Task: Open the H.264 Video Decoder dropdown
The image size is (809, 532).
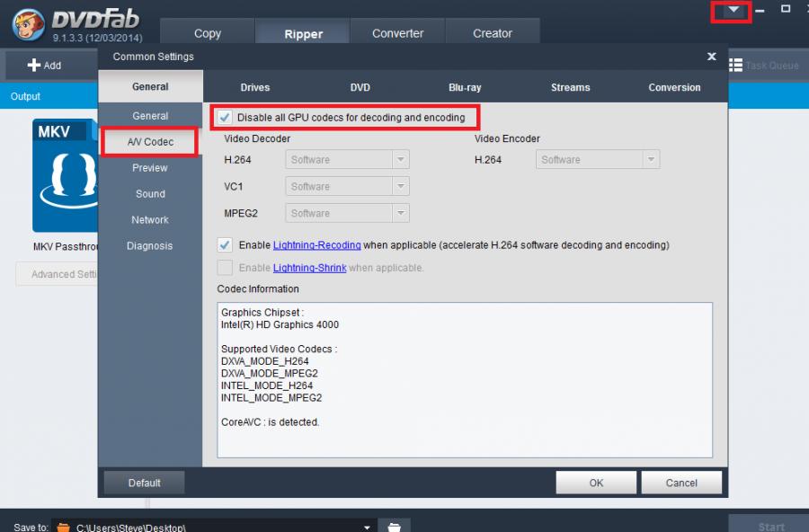Action: click(347, 159)
